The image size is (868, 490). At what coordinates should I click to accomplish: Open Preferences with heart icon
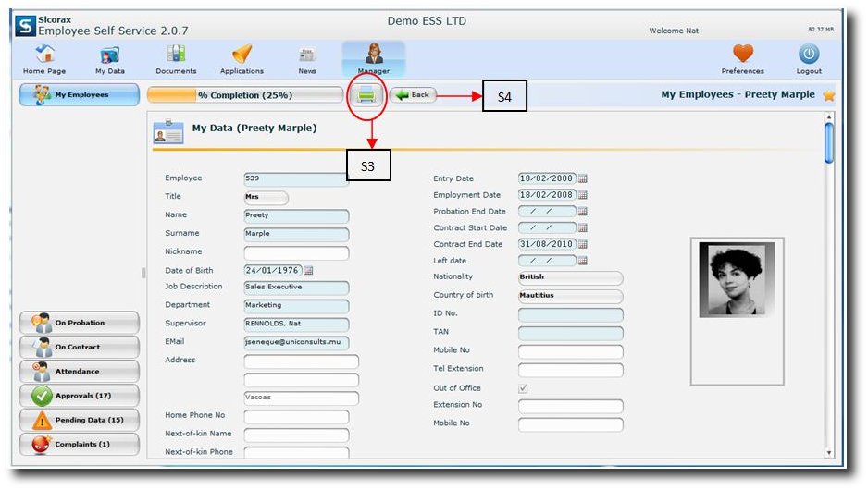coord(742,59)
